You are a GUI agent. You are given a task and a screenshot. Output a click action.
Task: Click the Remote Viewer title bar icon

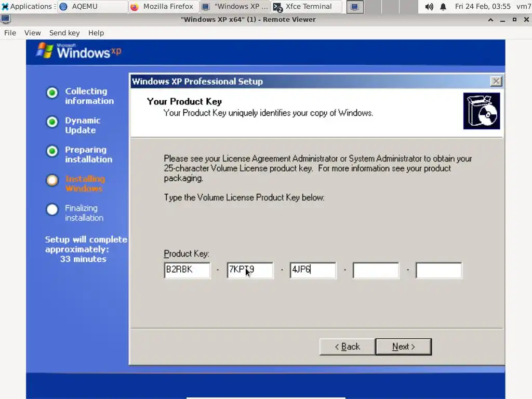[x=5, y=19]
